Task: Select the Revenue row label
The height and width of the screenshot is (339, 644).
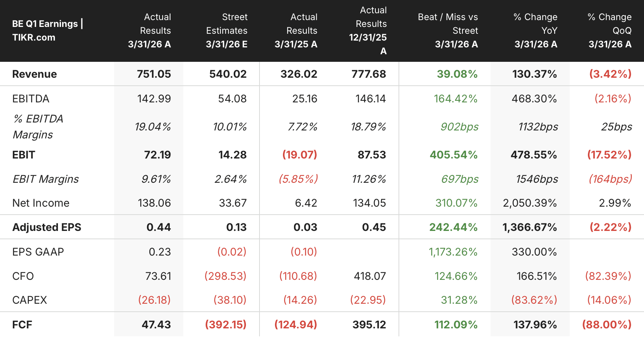Action: [34, 74]
